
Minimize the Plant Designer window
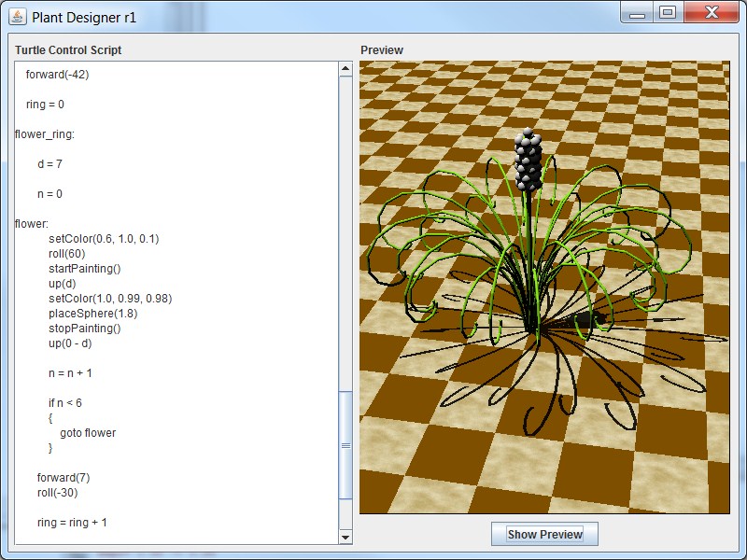tap(637, 13)
